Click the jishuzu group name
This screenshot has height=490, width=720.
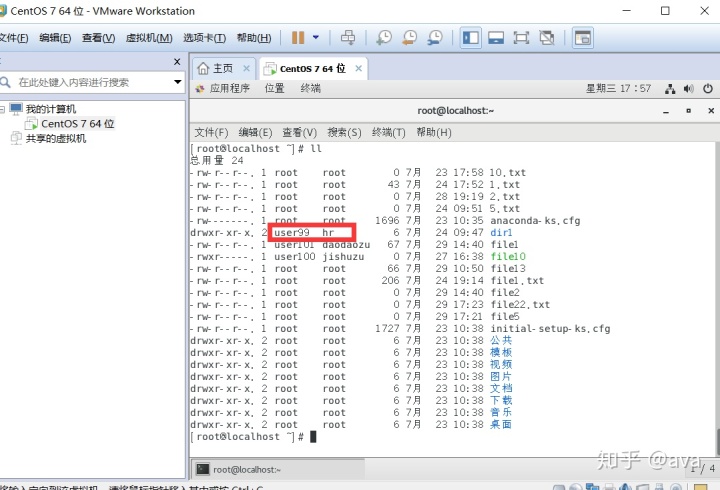(x=343, y=257)
